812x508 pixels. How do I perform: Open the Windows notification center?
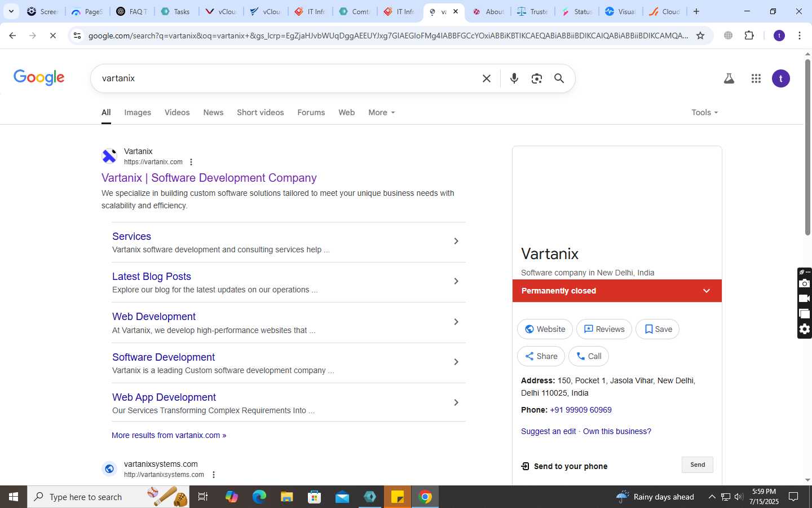[x=793, y=497]
